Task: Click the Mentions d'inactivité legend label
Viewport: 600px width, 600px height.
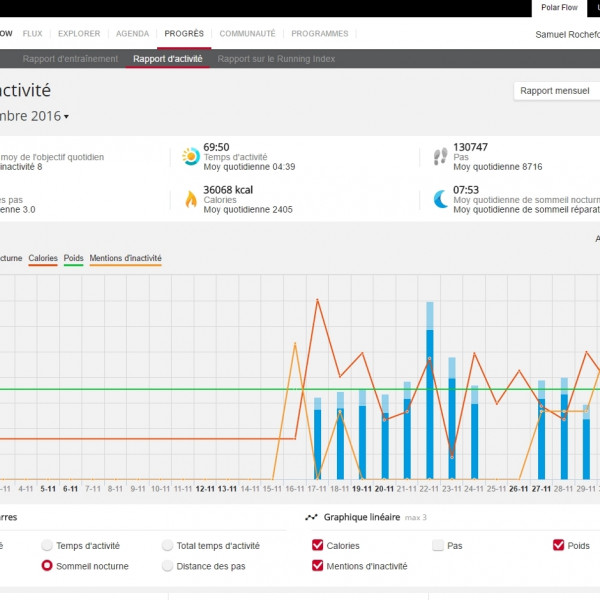Action: (125, 259)
